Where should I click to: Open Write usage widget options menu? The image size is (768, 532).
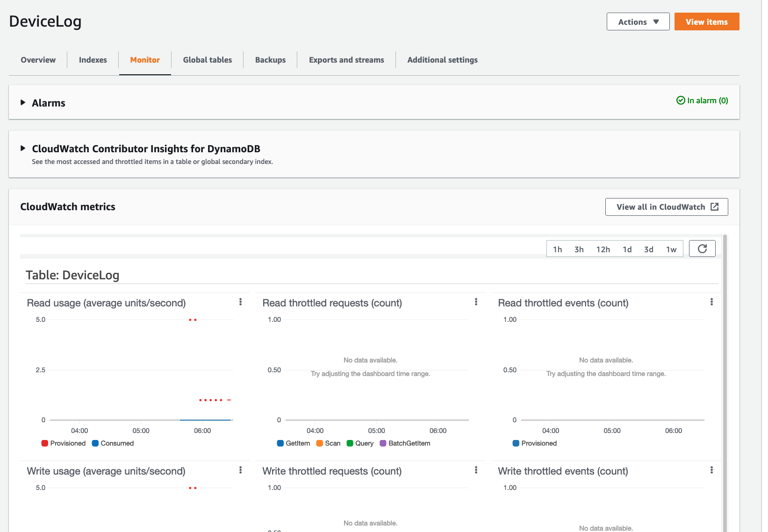[241, 470]
